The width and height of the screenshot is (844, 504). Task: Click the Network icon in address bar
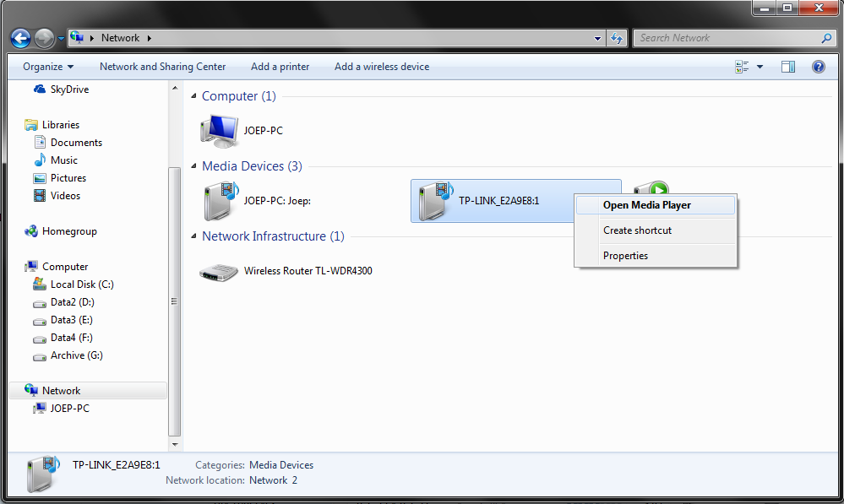(77, 38)
